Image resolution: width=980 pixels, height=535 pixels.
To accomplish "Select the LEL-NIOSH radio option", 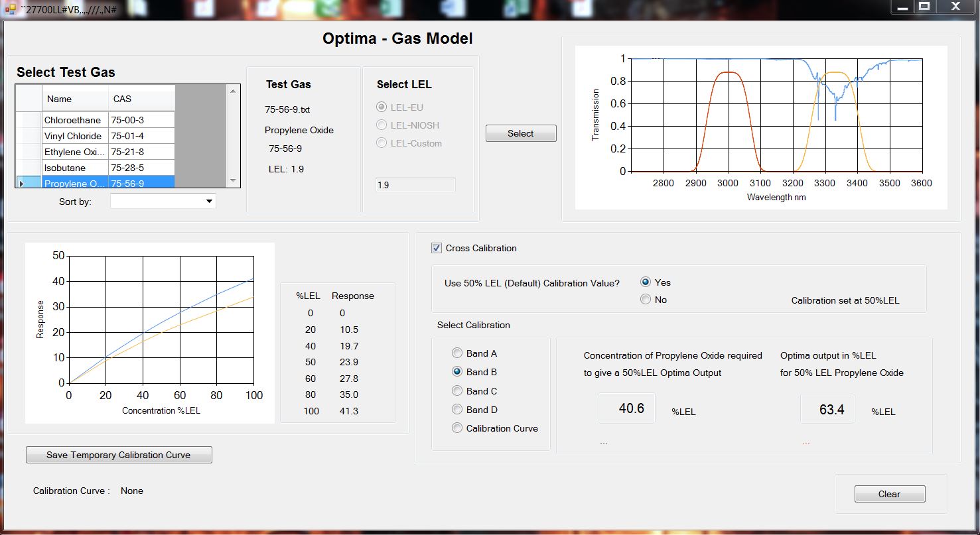I will coord(381,125).
